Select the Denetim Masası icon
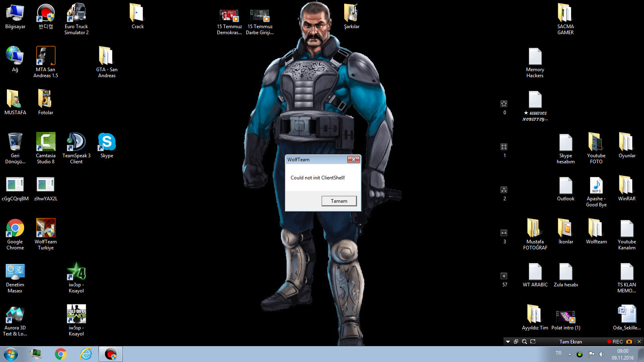Viewport: 644px width, 362px height. pyautogui.click(x=15, y=278)
